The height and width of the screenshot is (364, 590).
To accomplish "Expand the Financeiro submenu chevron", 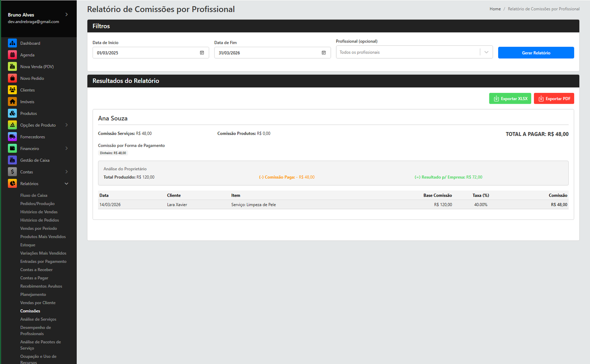I will coord(67,148).
